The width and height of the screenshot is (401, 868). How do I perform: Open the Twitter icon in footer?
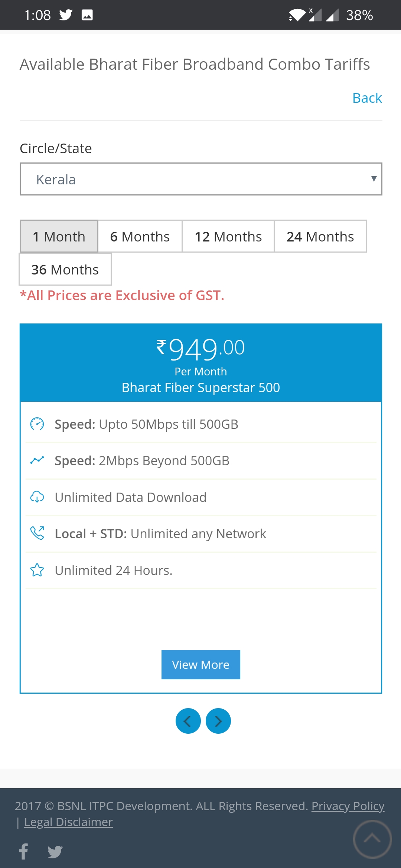click(x=55, y=852)
